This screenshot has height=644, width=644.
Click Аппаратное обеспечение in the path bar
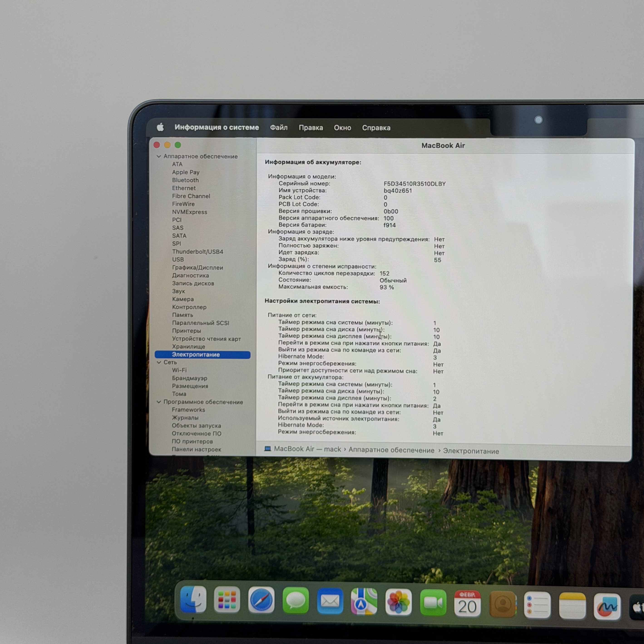coord(391,450)
